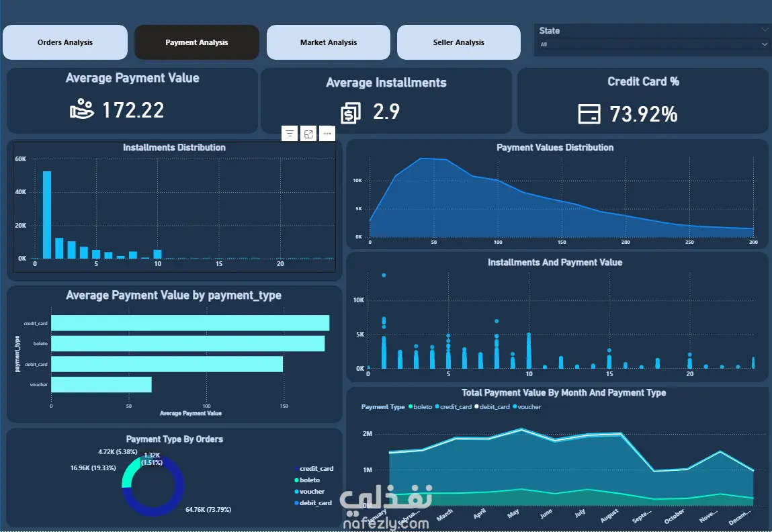Collapse the State slicer header chevron
Viewport: 772px width, 532px height.
point(764,30)
